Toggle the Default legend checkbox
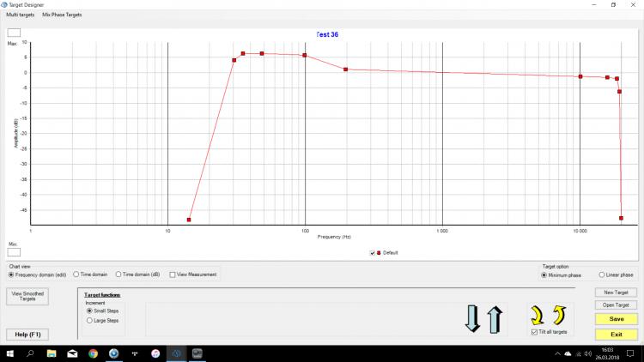Screen dimensions: 644x362 373,253
